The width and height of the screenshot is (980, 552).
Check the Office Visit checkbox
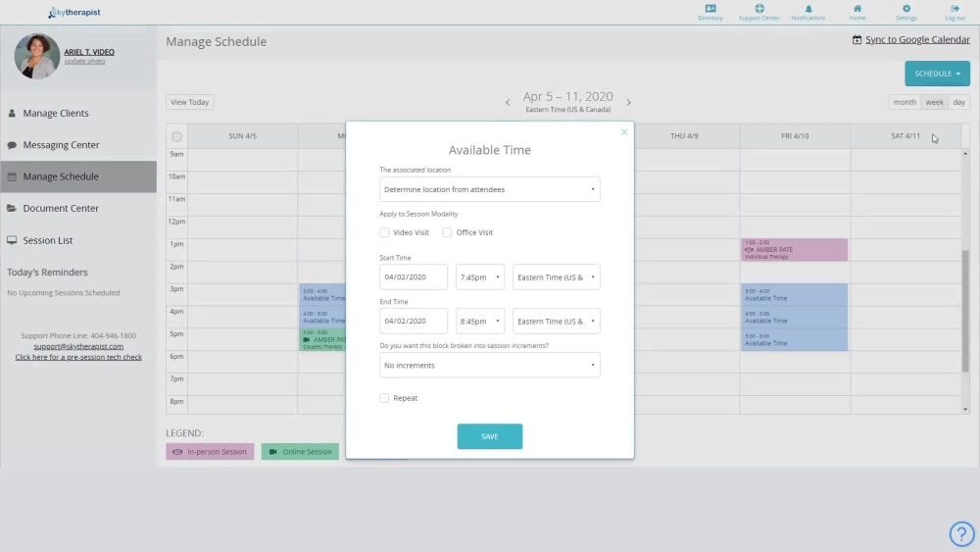pyautogui.click(x=447, y=232)
